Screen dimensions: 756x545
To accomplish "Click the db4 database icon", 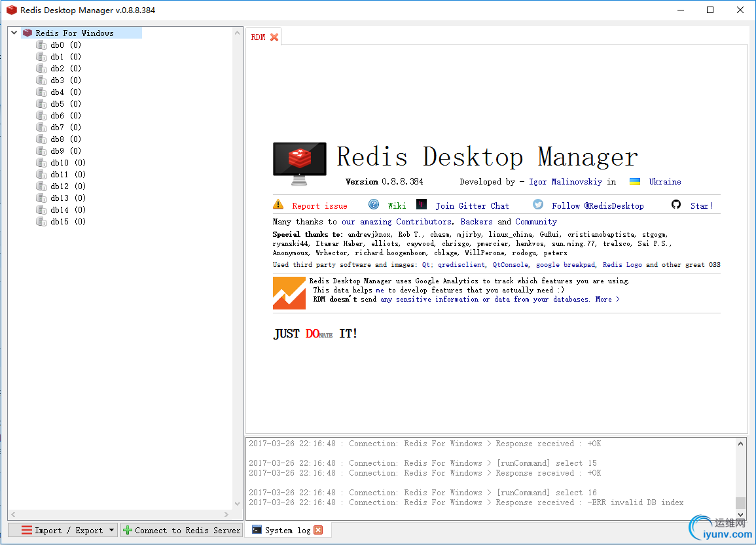I will (x=41, y=92).
